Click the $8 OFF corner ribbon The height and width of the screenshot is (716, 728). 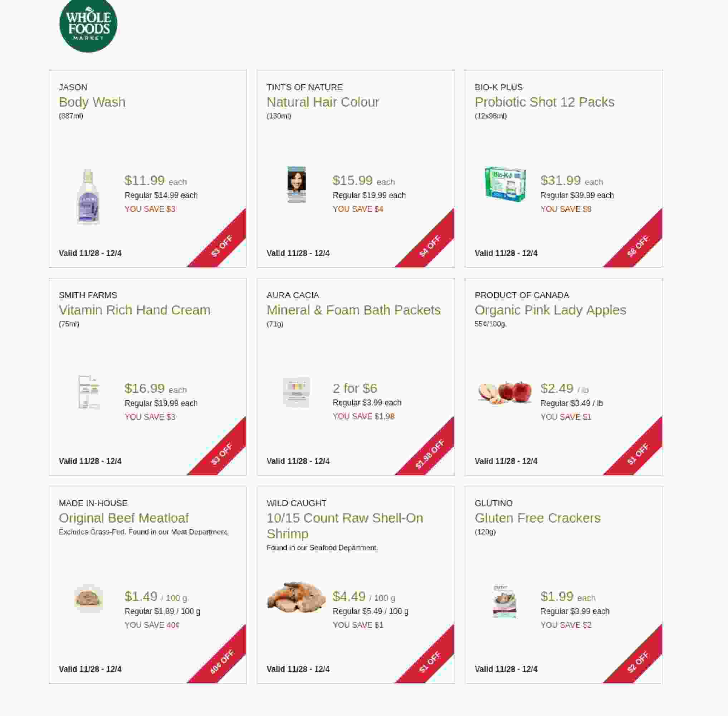[x=638, y=246]
